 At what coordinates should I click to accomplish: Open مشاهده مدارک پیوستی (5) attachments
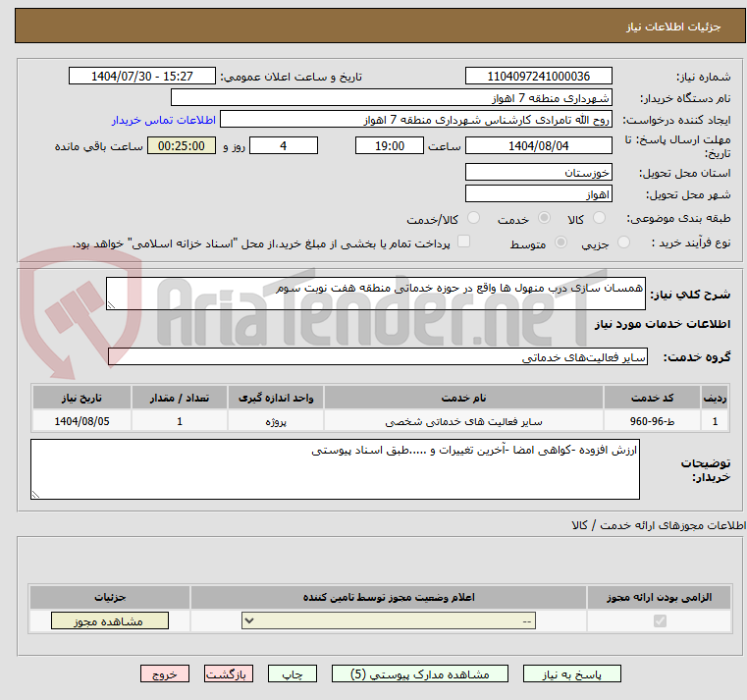point(420,673)
